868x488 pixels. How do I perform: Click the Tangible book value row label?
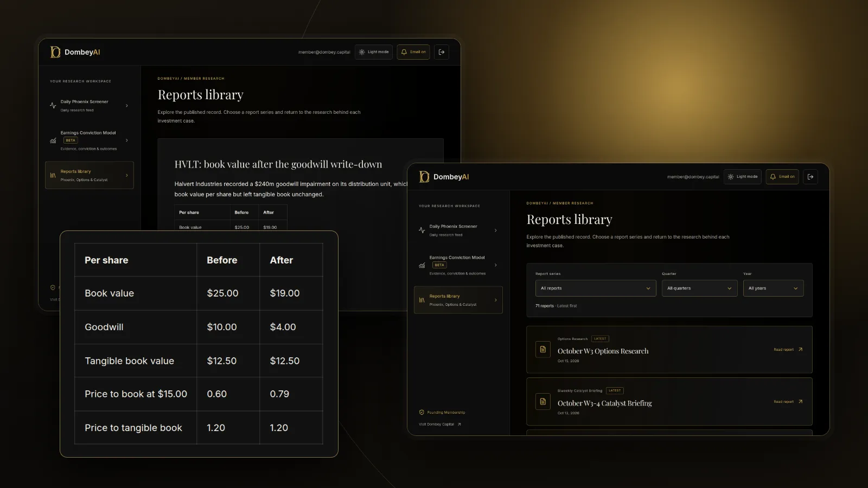pos(129,361)
